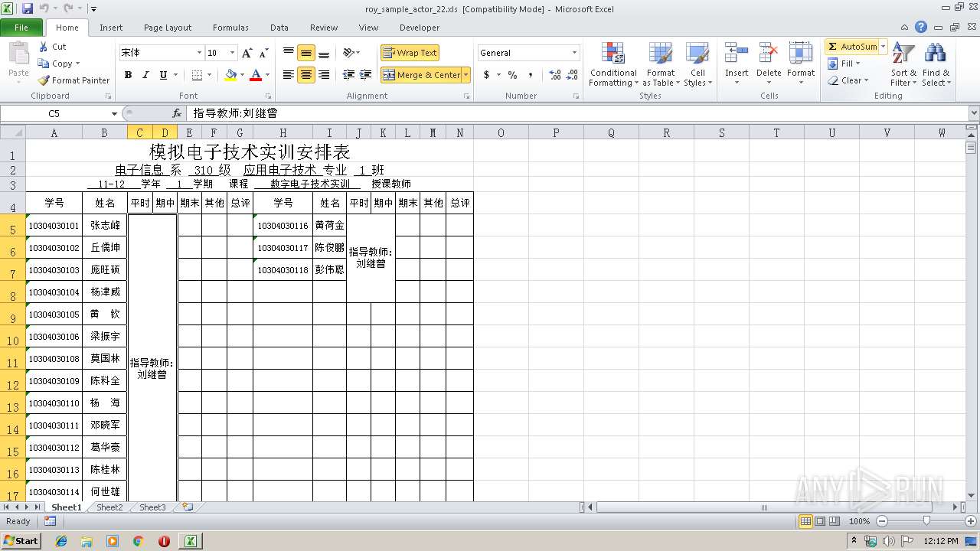Viewport: 980px width, 551px height.
Task: Open Conditional Formatting menu
Action: (612, 64)
